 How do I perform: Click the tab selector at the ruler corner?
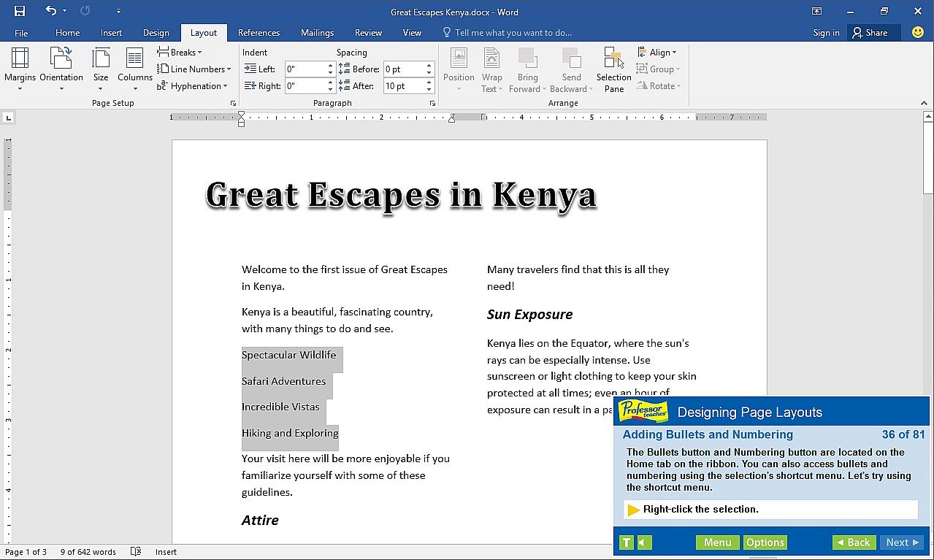pos(8,118)
